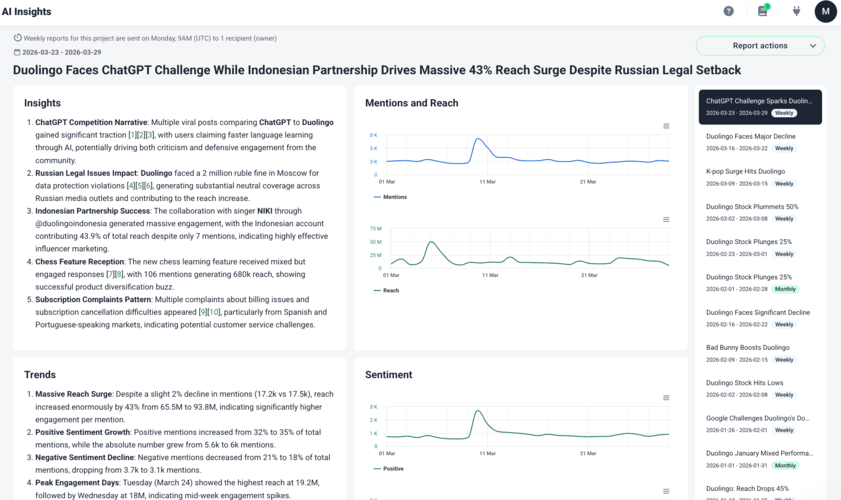This screenshot has width=841, height=500.
Task: Open the M user avatar menu
Action: point(825,11)
